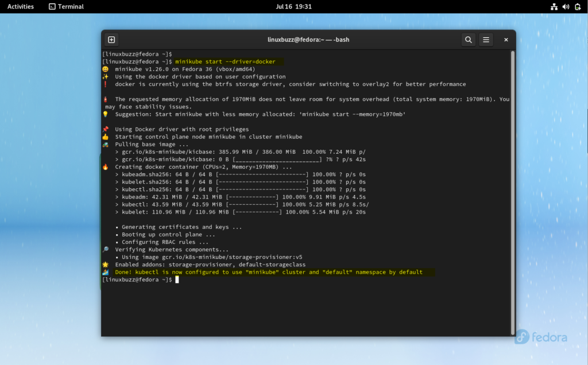The height and width of the screenshot is (365, 588).
Task: Click 'Booting up control plane ...'
Action: point(168,235)
